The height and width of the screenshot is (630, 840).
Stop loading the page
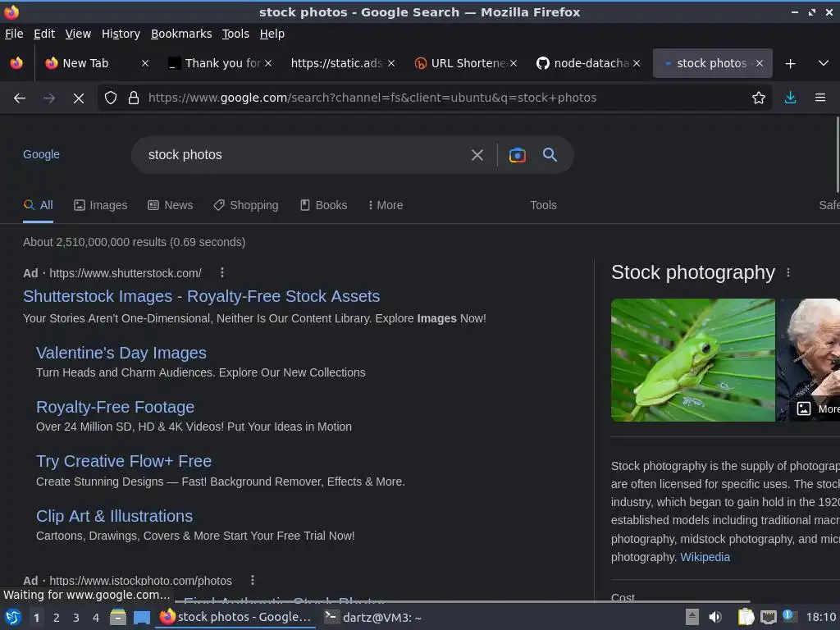78,98
